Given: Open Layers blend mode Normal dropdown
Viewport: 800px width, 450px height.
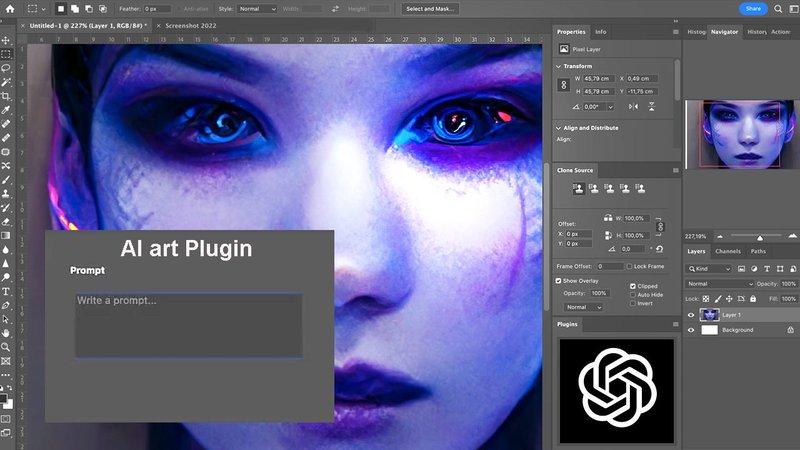Looking at the screenshot, I should tap(719, 284).
